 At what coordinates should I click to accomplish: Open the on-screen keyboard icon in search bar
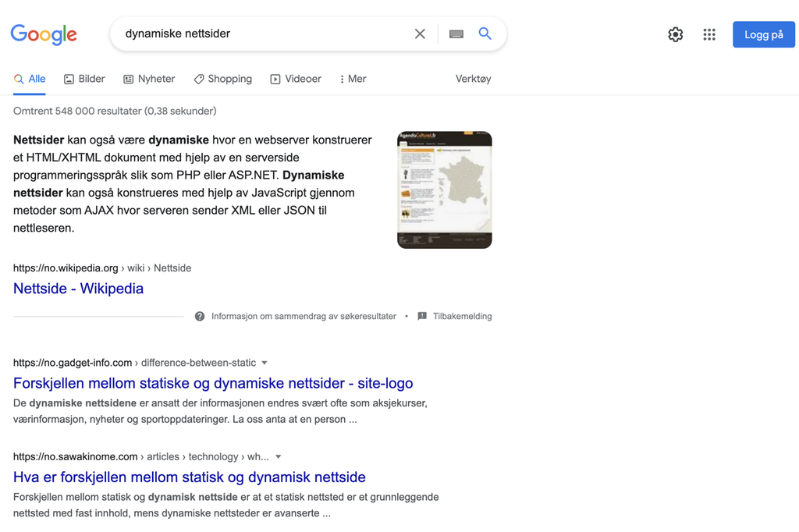456,34
